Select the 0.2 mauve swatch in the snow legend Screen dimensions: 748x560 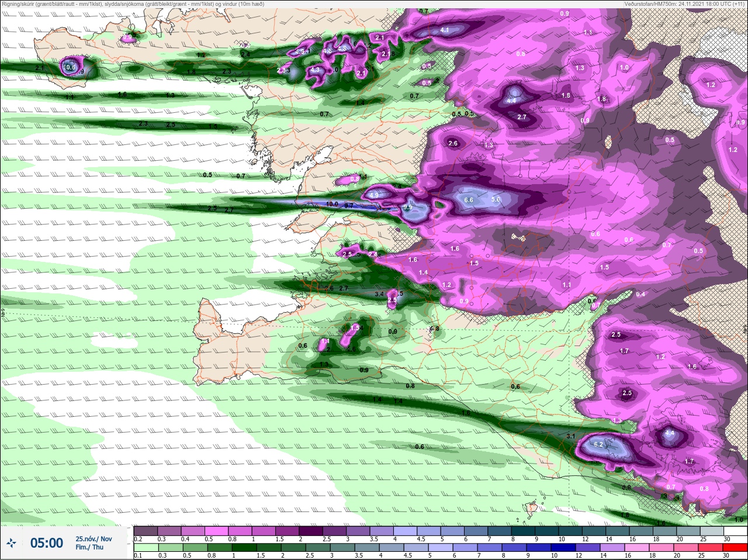click(x=146, y=531)
